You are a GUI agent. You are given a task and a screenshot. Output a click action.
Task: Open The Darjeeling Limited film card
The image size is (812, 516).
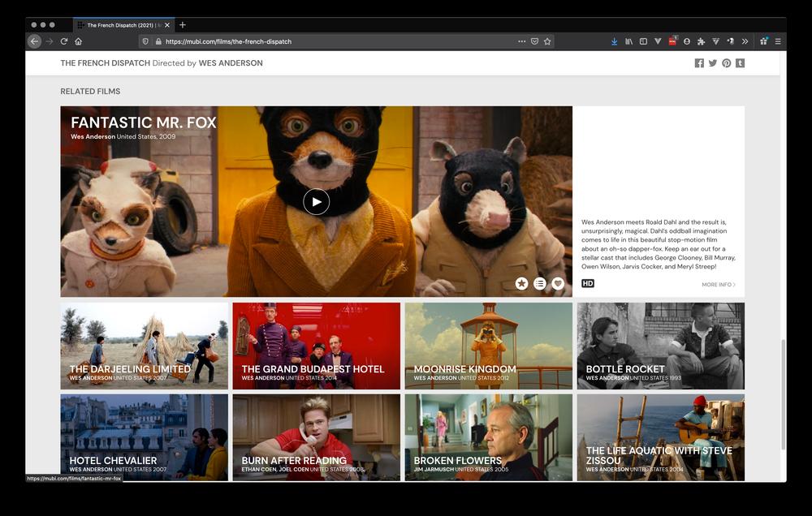click(144, 346)
